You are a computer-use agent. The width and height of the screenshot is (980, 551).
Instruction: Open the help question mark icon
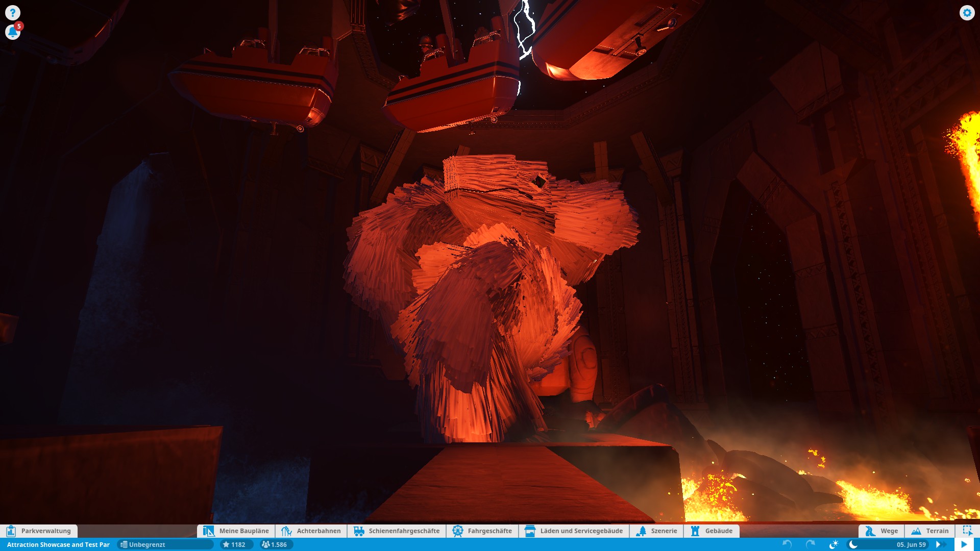tap(13, 13)
